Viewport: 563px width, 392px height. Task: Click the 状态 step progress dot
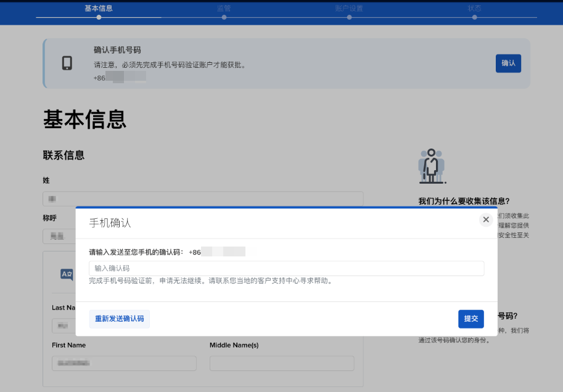point(474,17)
